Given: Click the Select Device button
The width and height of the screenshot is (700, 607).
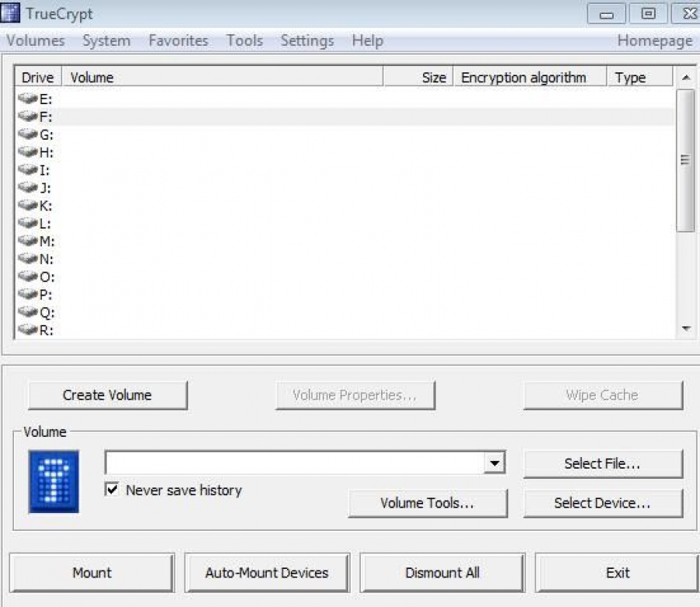Looking at the screenshot, I should 604,503.
